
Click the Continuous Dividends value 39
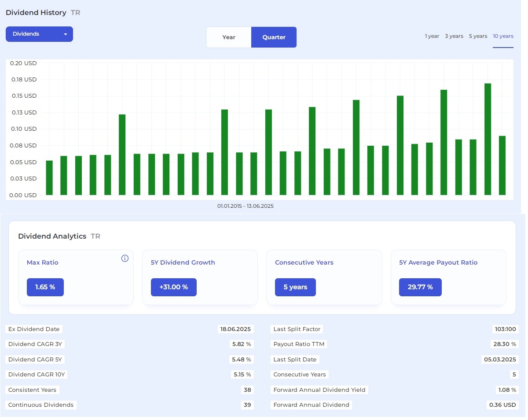point(247,405)
